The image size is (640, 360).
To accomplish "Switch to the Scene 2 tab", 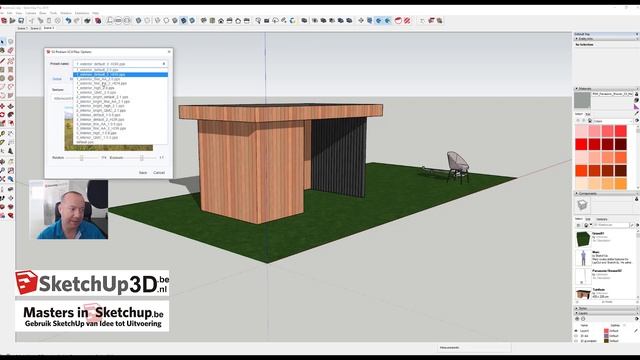I will pos(36,29).
